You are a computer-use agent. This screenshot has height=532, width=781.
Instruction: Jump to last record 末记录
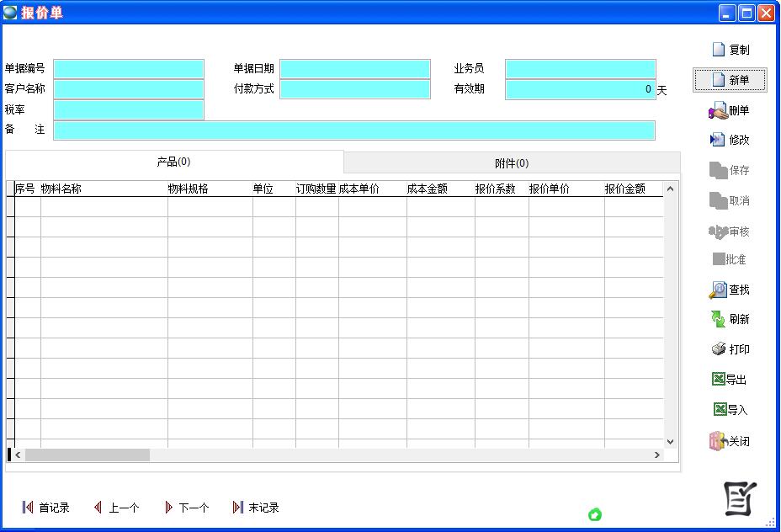(x=256, y=508)
